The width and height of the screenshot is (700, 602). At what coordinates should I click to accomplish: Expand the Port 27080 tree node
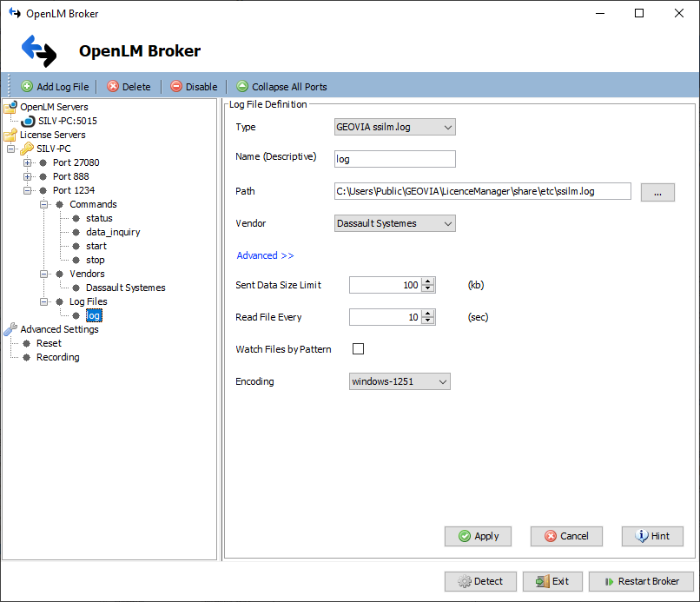click(x=27, y=162)
